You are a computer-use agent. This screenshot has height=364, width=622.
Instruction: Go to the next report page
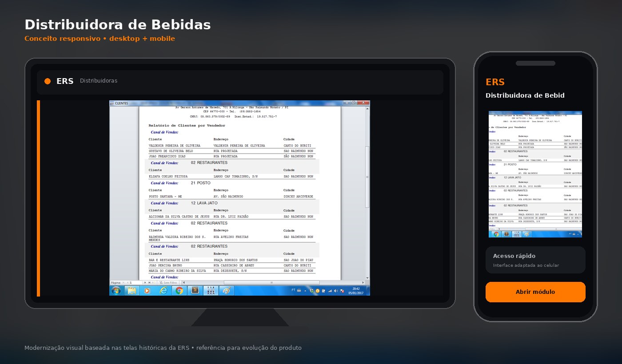click(x=145, y=282)
